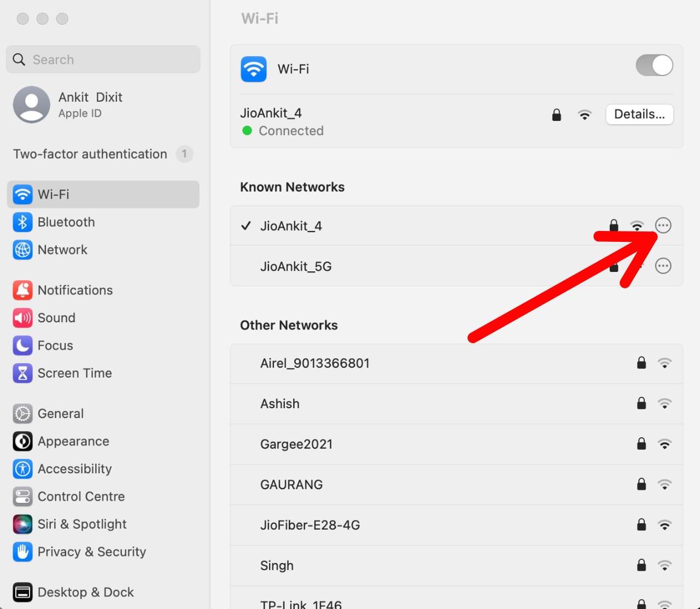The height and width of the screenshot is (609, 700).
Task: Select the JioAnkit_5G known network
Action: click(296, 266)
